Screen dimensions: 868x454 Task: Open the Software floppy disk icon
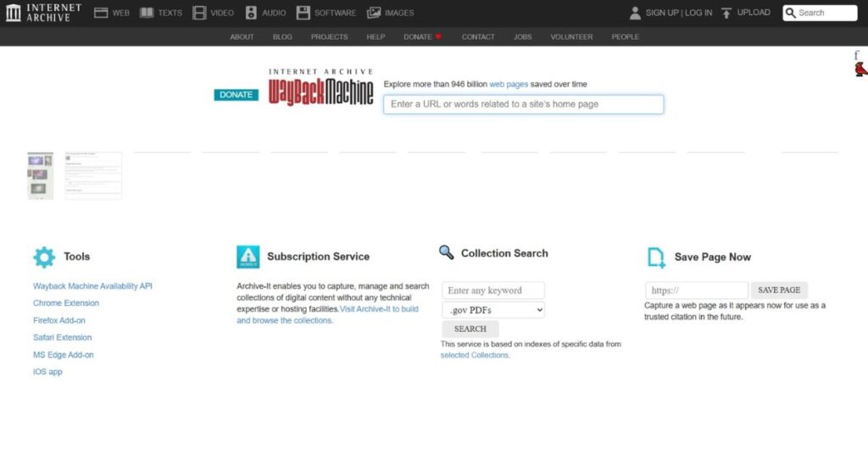[x=303, y=13]
